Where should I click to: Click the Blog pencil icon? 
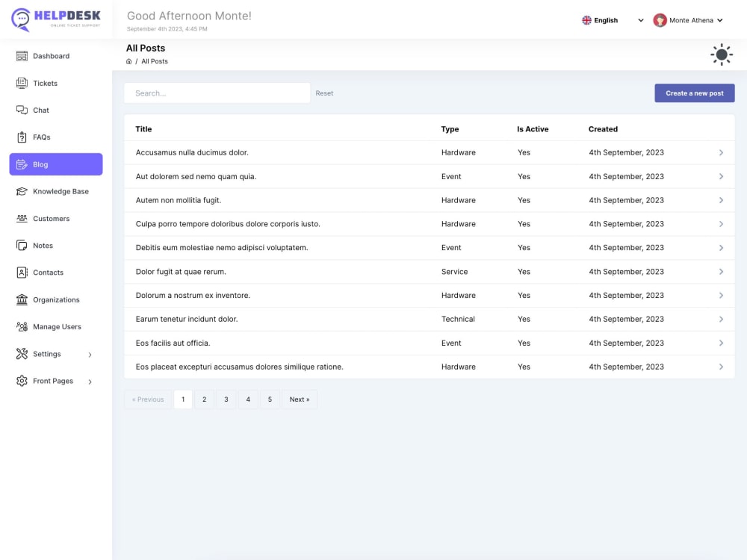click(x=22, y=164)
